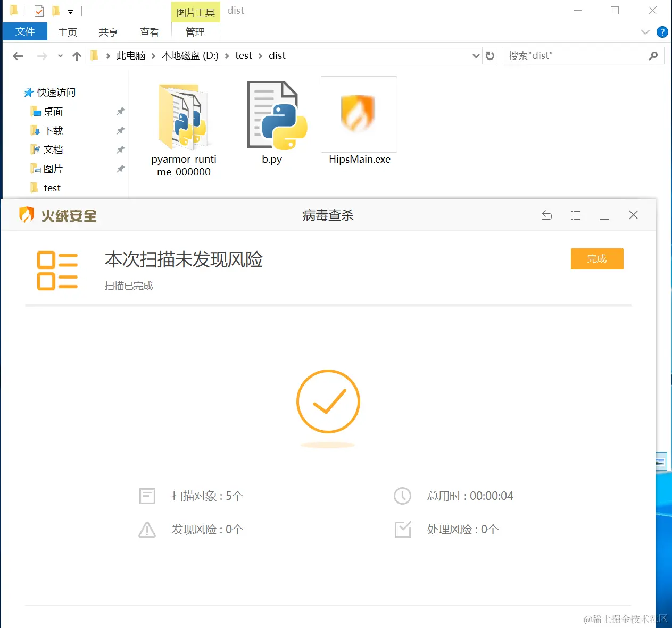Expand chevron after 此电脑 breadcrumb
Screen dimensions: 672x628
[153, 56]
